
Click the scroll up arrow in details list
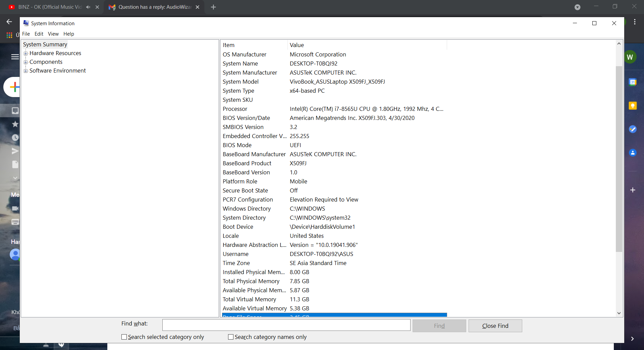point(619,44)
